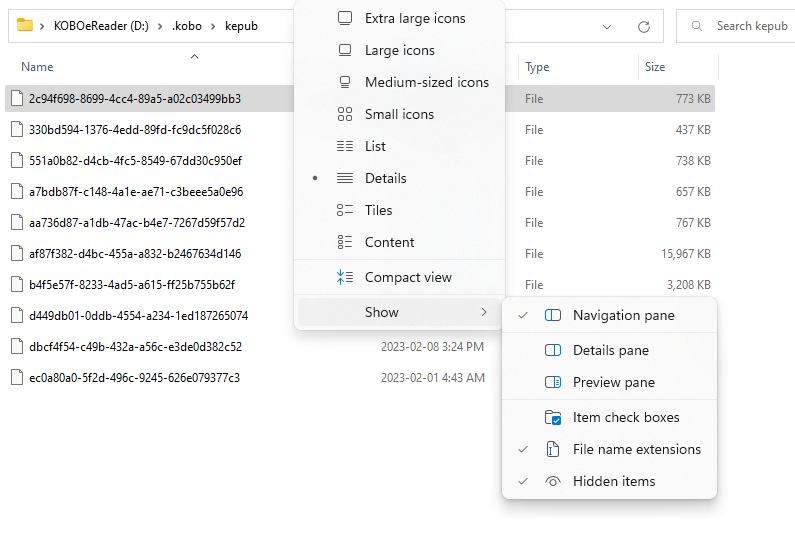Click the List view icon
795x534 pixels.
[345, 146]
